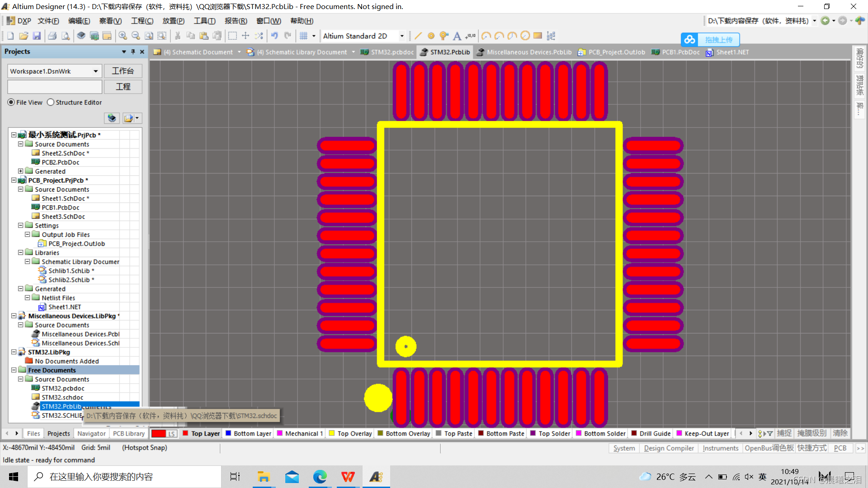This screenshot has height=488, width=868.
Task: Click the Zoom In toolbar icon
Action: (x=123, y=36)
